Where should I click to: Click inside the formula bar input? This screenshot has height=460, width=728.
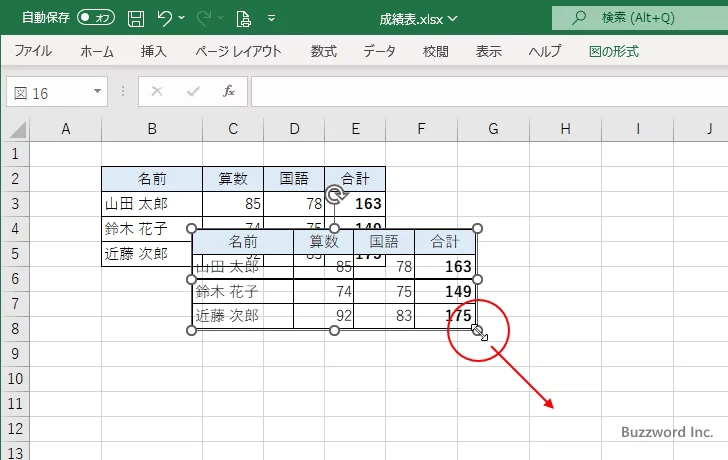(489, 92)
